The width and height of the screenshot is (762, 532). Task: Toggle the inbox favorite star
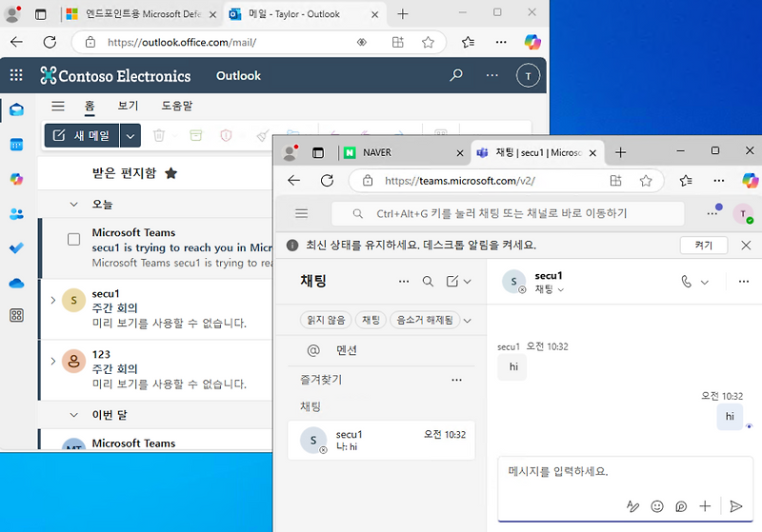pos(171,173)
